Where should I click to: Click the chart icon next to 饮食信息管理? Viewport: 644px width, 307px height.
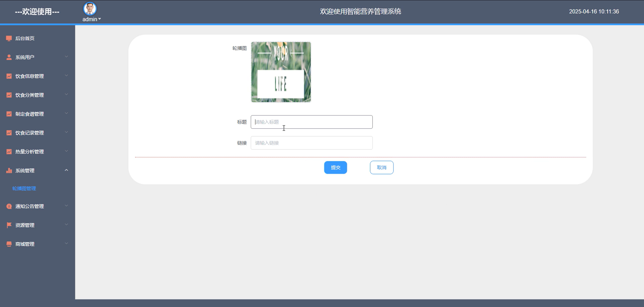(9, 76)
